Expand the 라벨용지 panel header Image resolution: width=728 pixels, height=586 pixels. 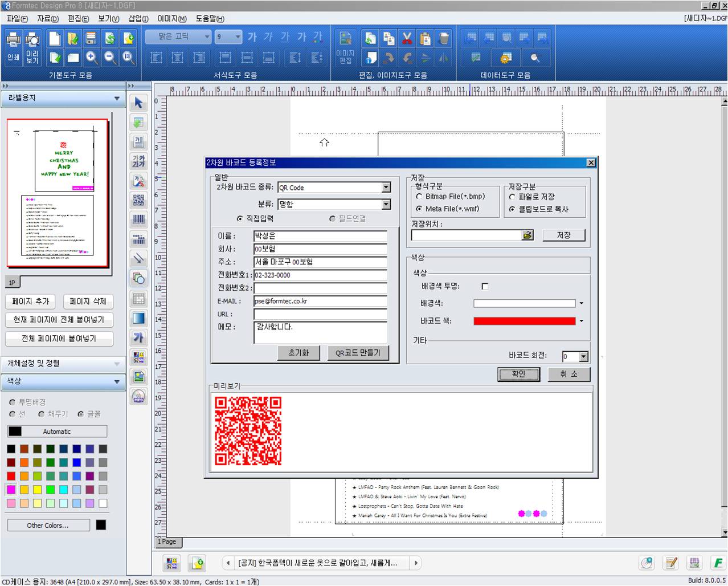(x=63, y=98)
